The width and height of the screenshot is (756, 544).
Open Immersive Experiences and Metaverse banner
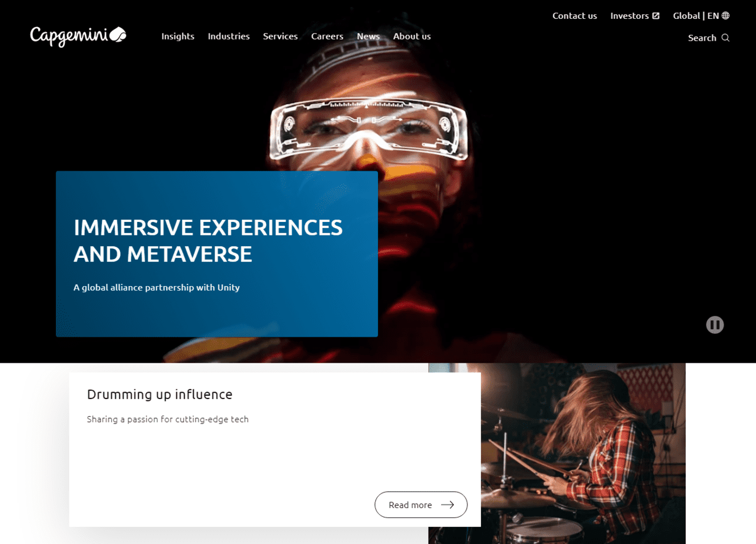(x=217, y=254)
